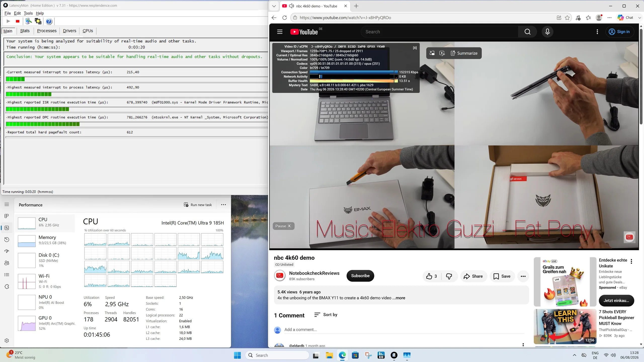Expand the video description with ...more
644x362 pixels.
(x=399, y=298)
